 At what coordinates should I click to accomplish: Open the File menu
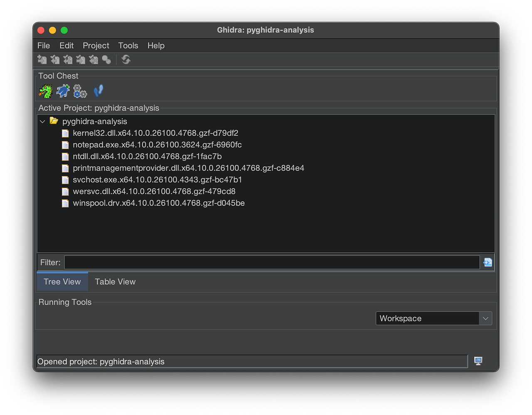click(44, 46)
